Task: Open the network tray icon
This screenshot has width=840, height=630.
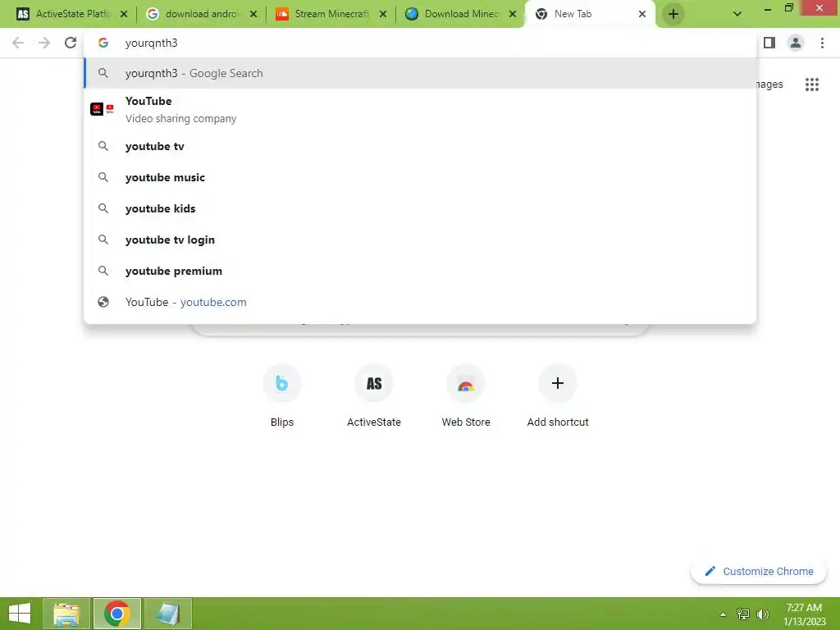Action: coord(742,614)
